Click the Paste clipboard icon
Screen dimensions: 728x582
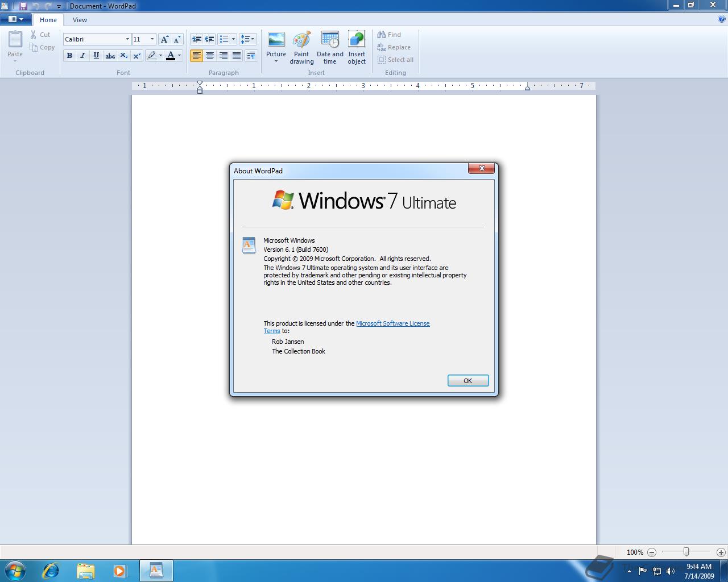pyautogui.click(x=15, y=40)
